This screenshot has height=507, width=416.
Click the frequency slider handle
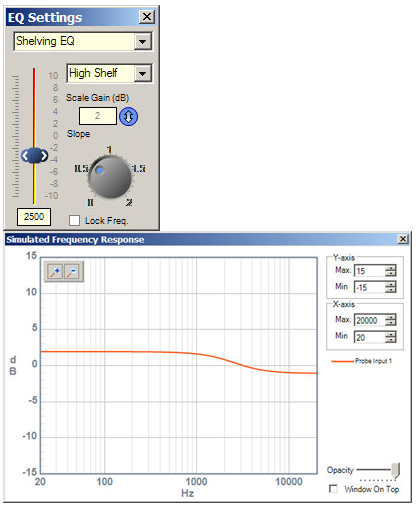[x=34, y=155]
